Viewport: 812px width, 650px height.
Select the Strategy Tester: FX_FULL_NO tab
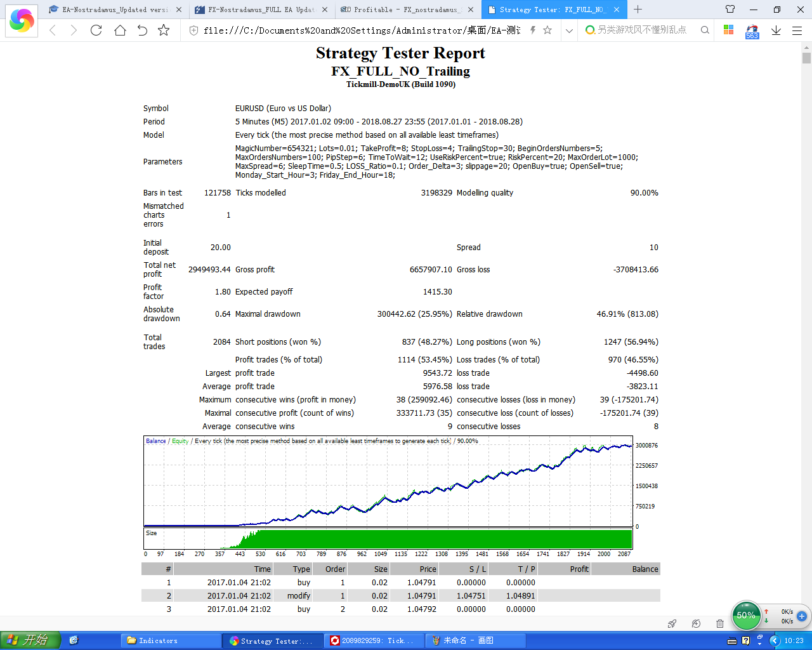[554, 10]
